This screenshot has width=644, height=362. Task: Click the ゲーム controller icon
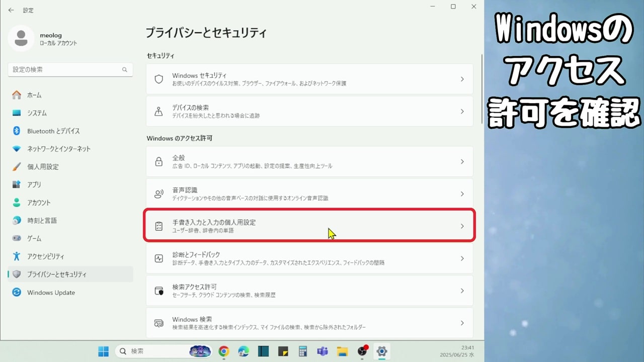point(17,238)
